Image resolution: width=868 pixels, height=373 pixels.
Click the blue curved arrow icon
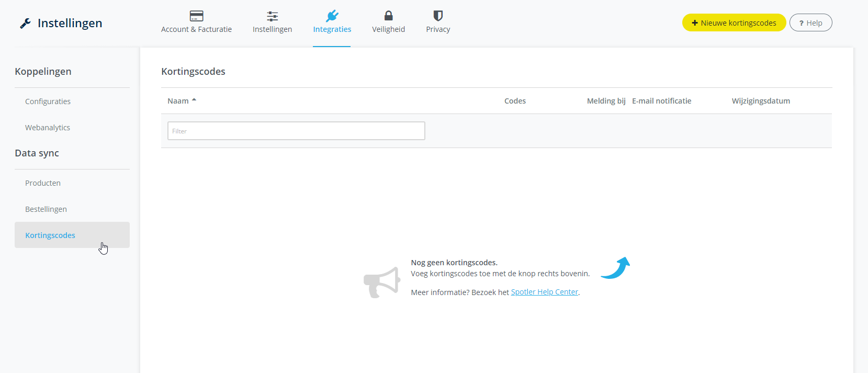[x=616, y=268]
